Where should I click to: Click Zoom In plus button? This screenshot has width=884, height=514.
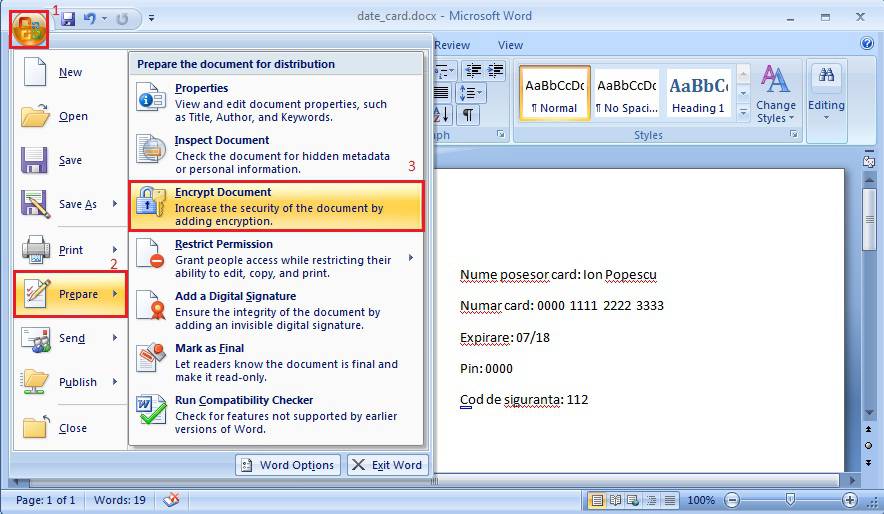(850, 500)
